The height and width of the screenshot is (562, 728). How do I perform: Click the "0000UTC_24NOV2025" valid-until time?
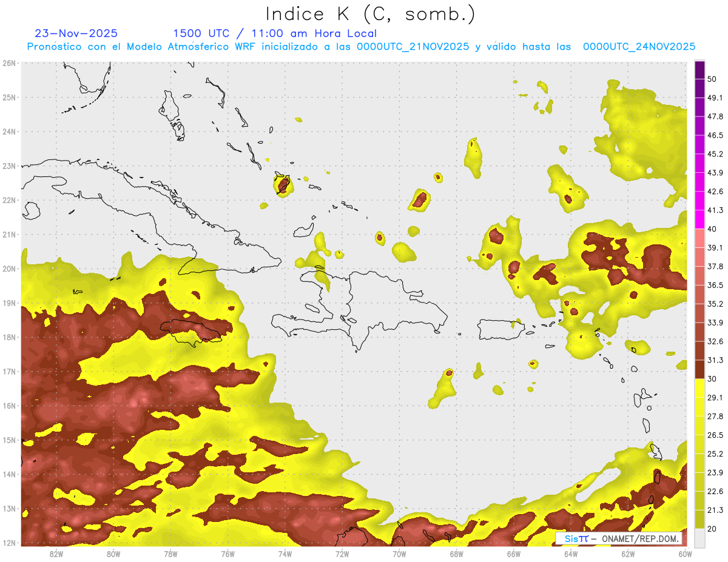pos(639,47)
